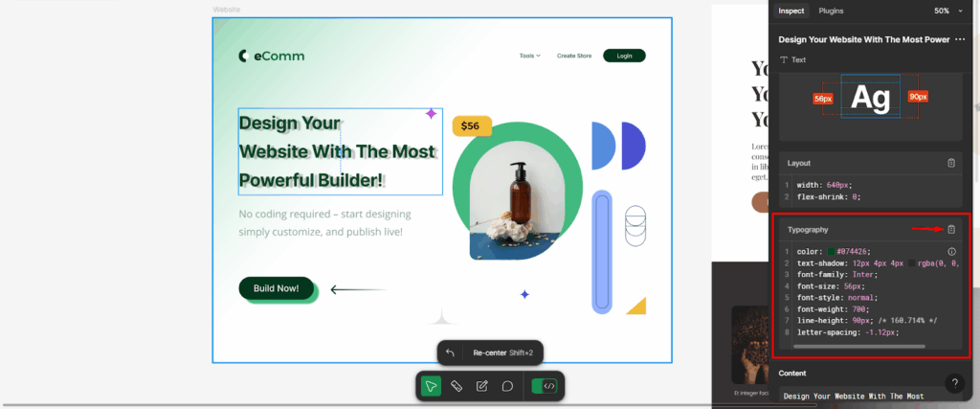Image resolution: width=980 pixels, height=409 pixels.
Task: Click the Typography section header
Action: click(x=808, y=230)
